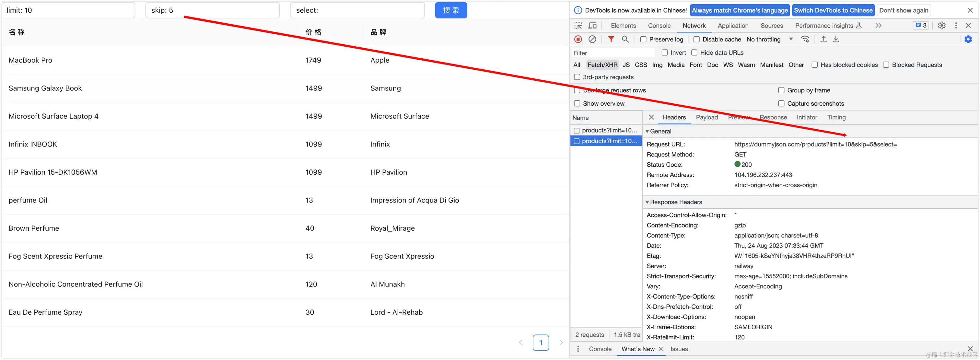Click Performance insights experiment flask icon

pos(859,26)
